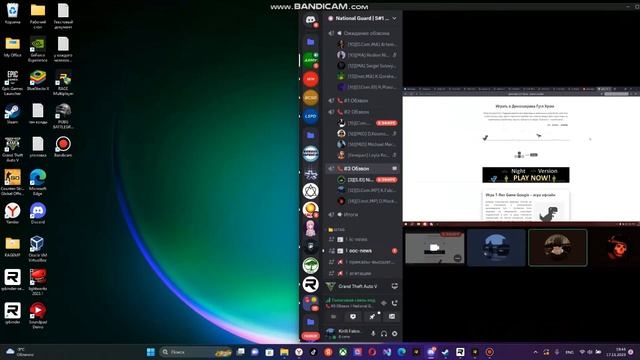Toggle noise suppression in voice panel
Viewport: 640px width, 360px height.
(383, 303)
